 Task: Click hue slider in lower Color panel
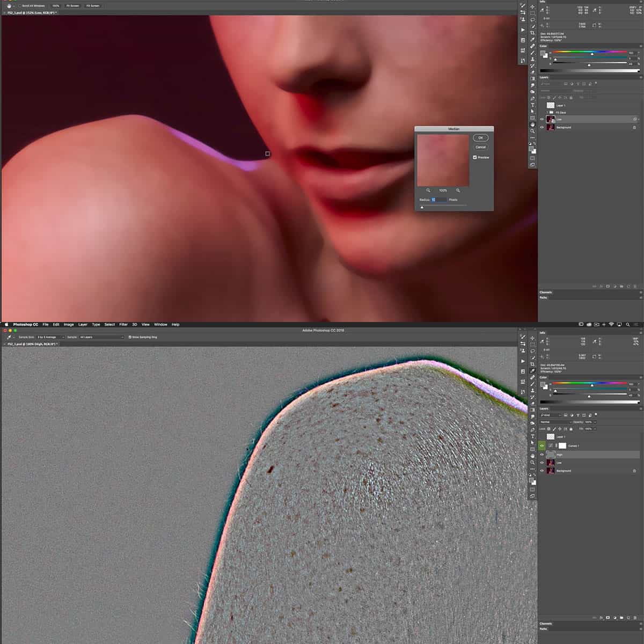click(589, 383)
